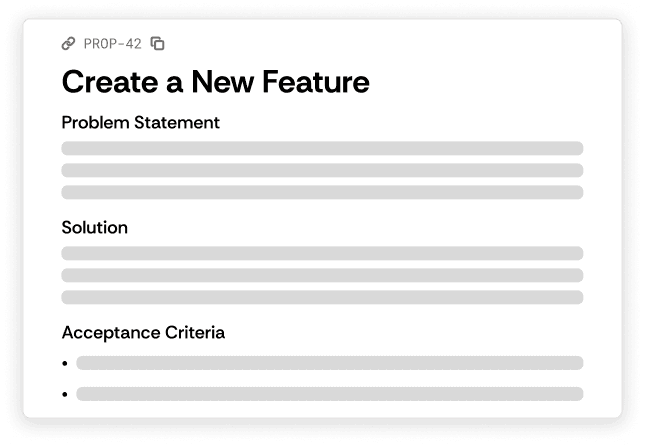Click the first Acceptance Criteria bullet point
Image resolution: width=645 pixels, height=445 pixels.
coord(65,363)
